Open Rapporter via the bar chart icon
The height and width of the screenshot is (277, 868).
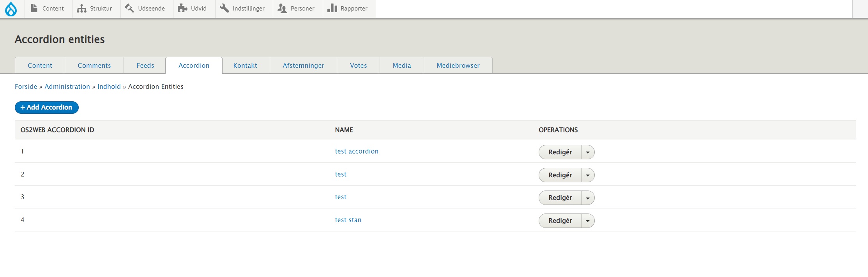coord(332,8)
